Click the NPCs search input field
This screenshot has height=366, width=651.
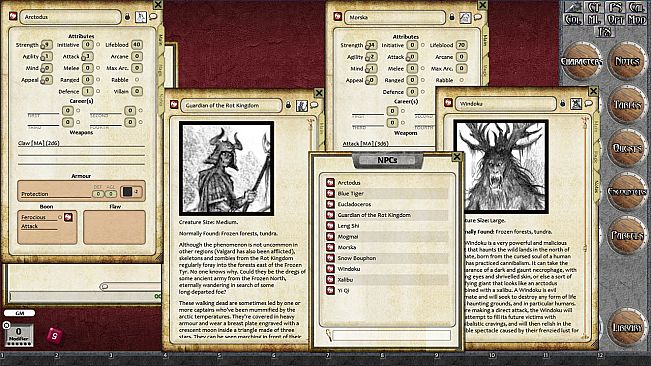tap(392, 335)
